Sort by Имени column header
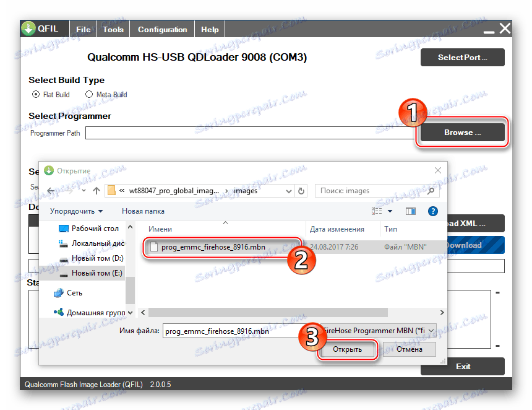This screenshot has width=532, height=410. tap(160, 229)
